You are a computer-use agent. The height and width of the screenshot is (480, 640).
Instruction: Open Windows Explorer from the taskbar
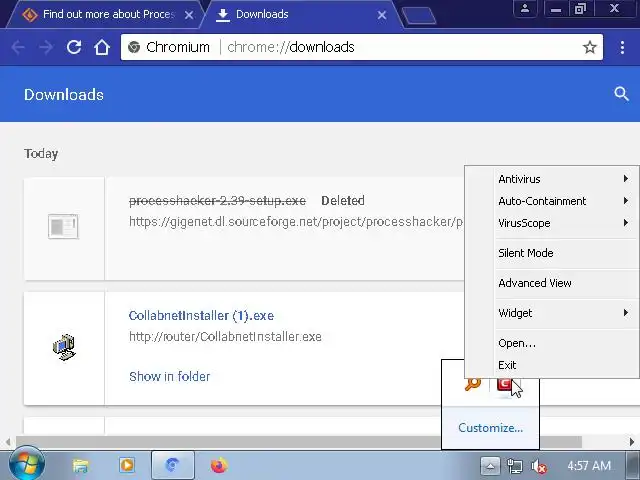click(81, 465)
